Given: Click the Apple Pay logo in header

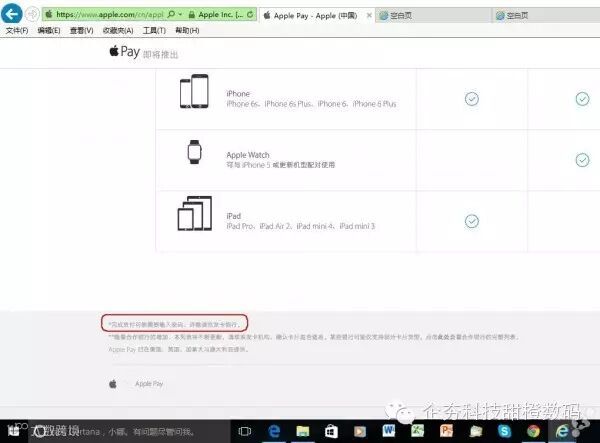Looking at the screenshot, I should pyautogui.click(x=124, y=51).
